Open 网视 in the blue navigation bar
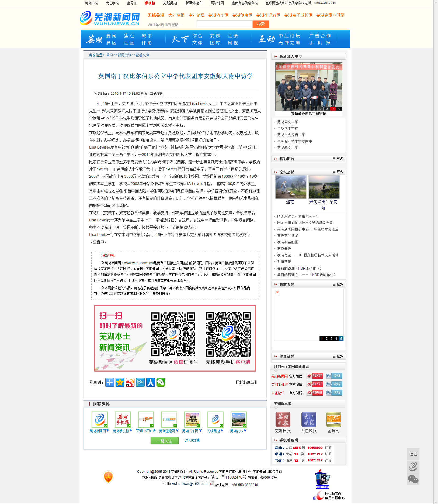Screen dimensions: 438x504 point(233,43)
